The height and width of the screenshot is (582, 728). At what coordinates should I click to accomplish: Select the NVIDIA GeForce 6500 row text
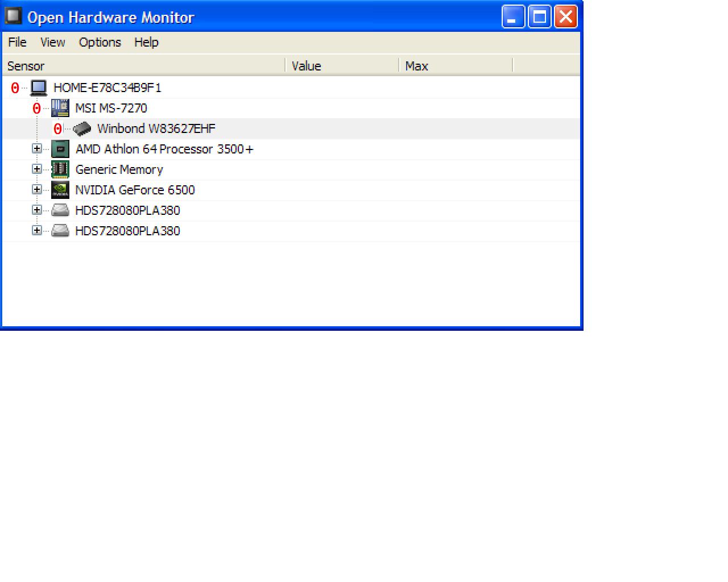[135, 190]
